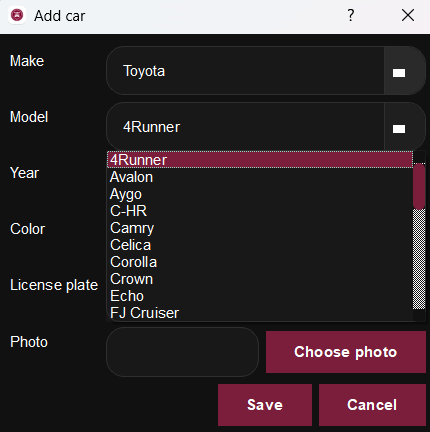Image resolution: width=430 pixels, height=432 pixels.
Task: Select 4Runner in the model list
Action: click(x=260, y=160)
